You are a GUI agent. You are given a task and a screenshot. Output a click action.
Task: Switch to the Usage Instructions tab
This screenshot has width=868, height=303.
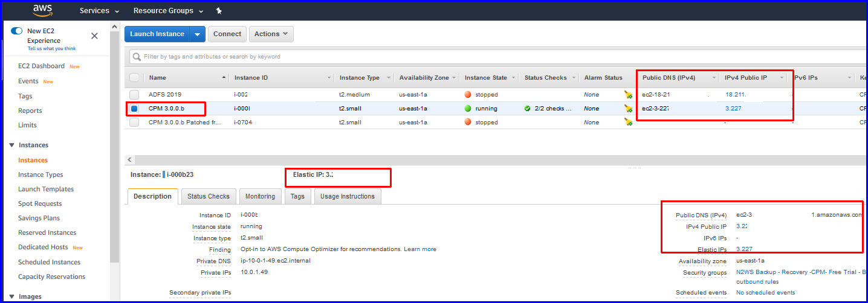348,196
